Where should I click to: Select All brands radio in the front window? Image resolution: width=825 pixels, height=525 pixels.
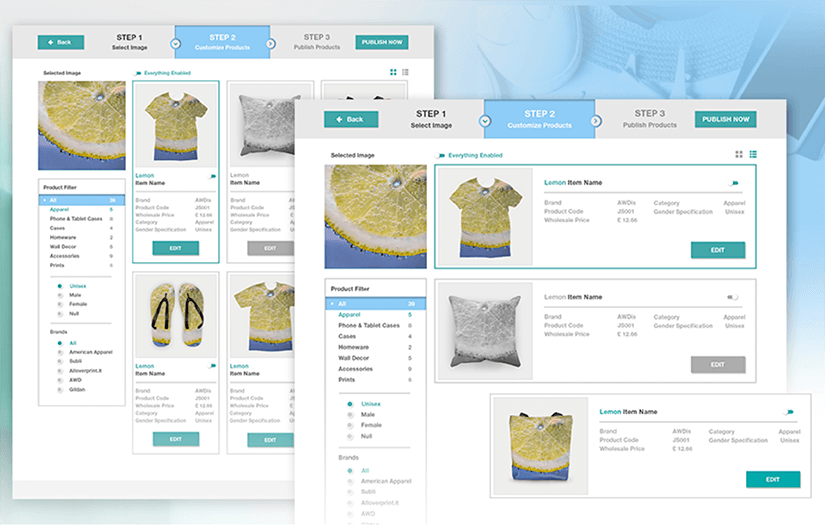coord(350,471)
